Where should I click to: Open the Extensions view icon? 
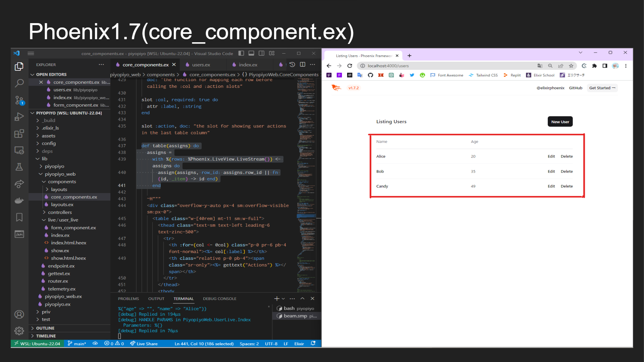click(19, 133)
